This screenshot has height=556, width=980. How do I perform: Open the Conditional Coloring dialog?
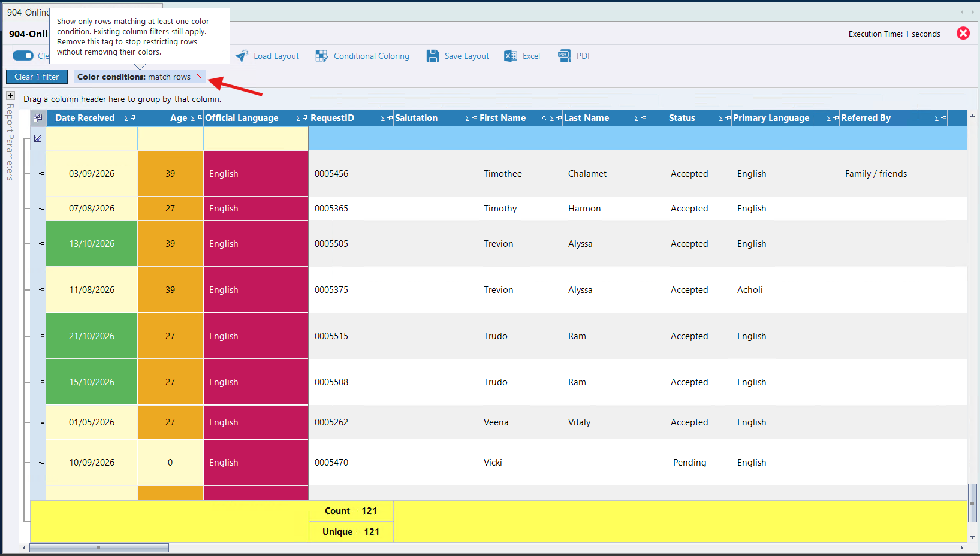point(363,56)
